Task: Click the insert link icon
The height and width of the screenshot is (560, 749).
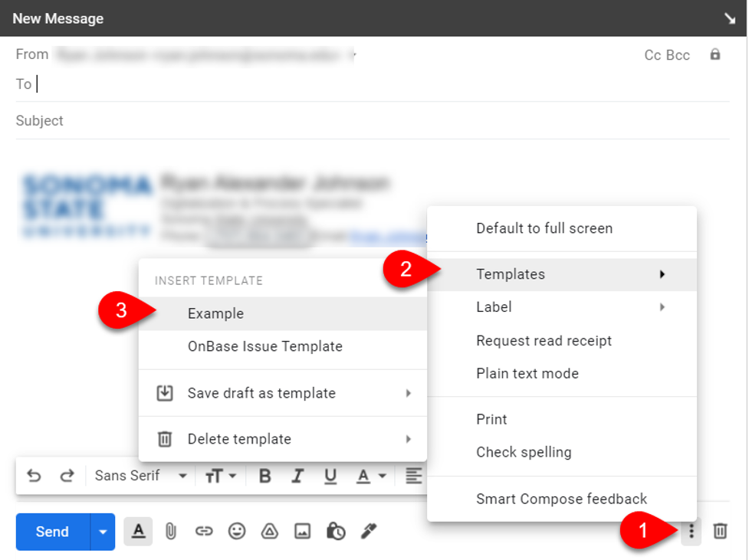Action: 204,531
